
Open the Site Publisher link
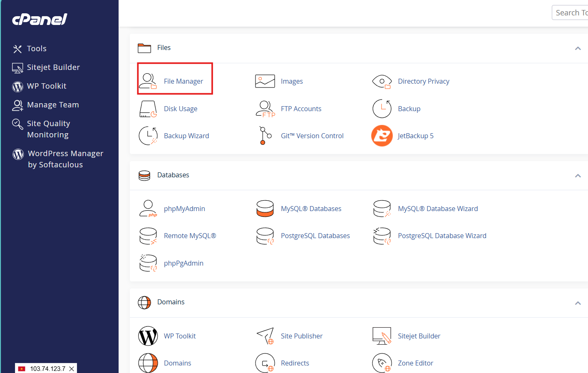[302, 336]
